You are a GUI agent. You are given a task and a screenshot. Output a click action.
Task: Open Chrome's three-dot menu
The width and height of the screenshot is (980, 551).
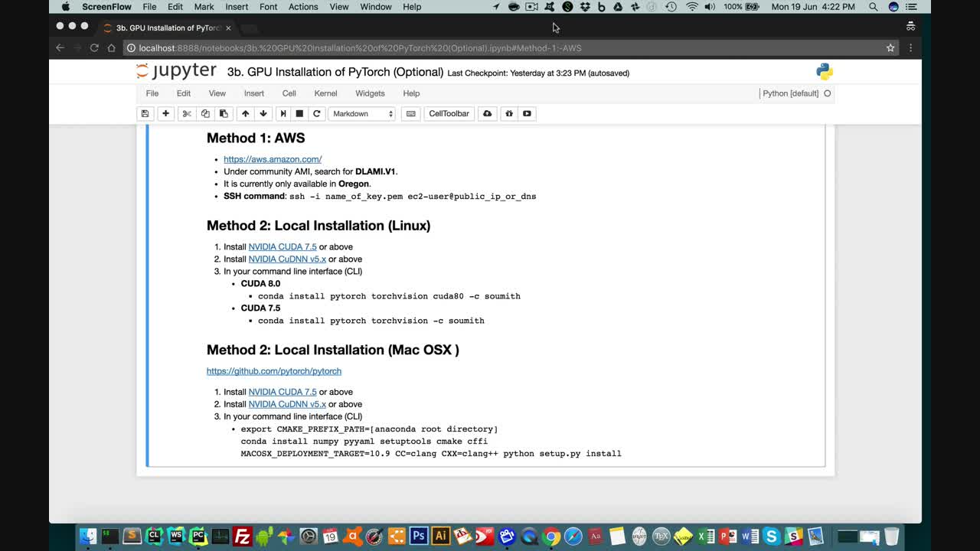[910, 47]
